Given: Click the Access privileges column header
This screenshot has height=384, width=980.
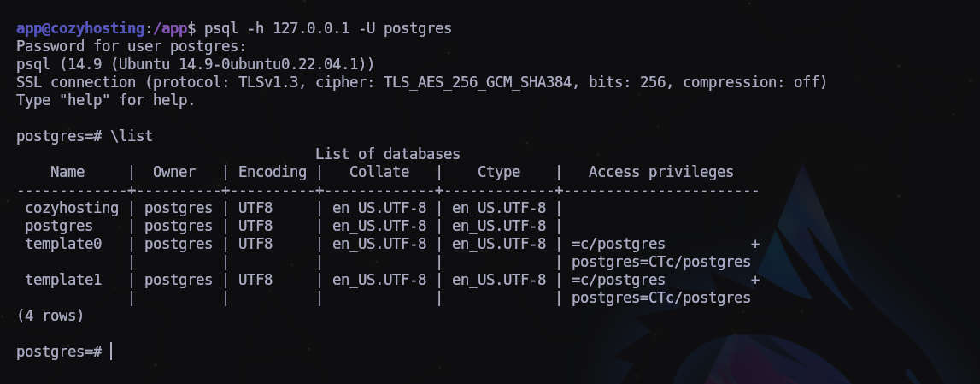Looking at the screenshot, I should 660,172.
